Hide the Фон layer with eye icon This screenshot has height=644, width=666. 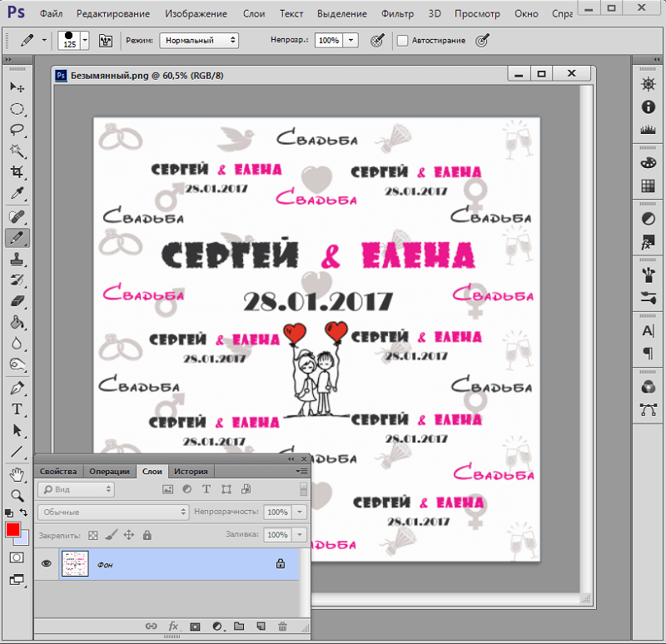point(47,564)
